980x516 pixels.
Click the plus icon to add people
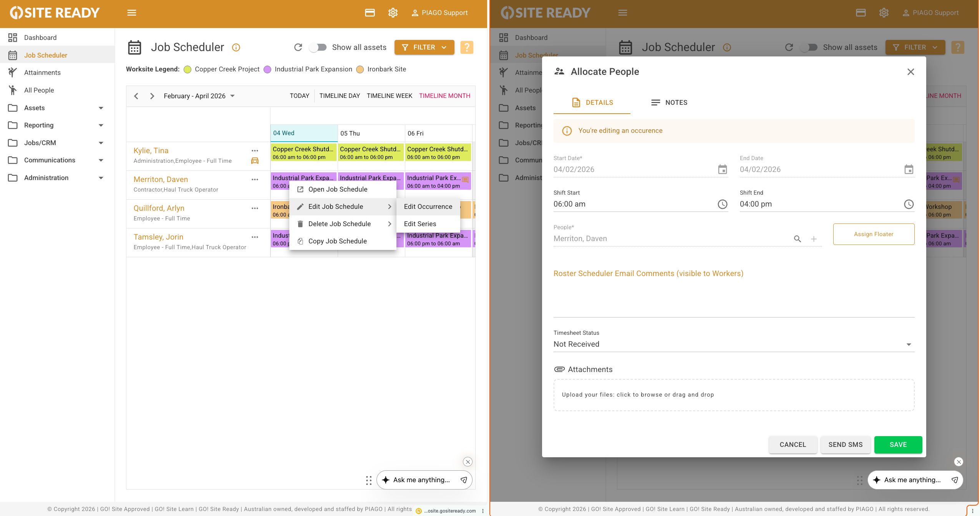coord(814,239)
